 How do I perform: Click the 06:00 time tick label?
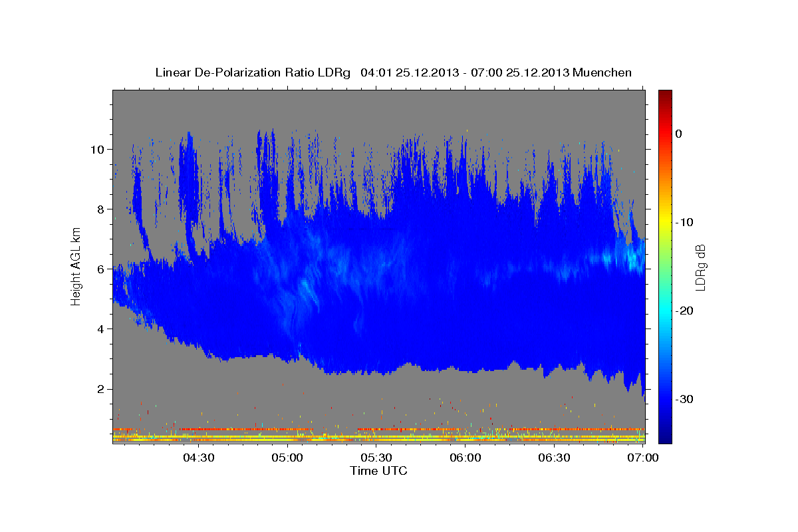tap(465, 458)
